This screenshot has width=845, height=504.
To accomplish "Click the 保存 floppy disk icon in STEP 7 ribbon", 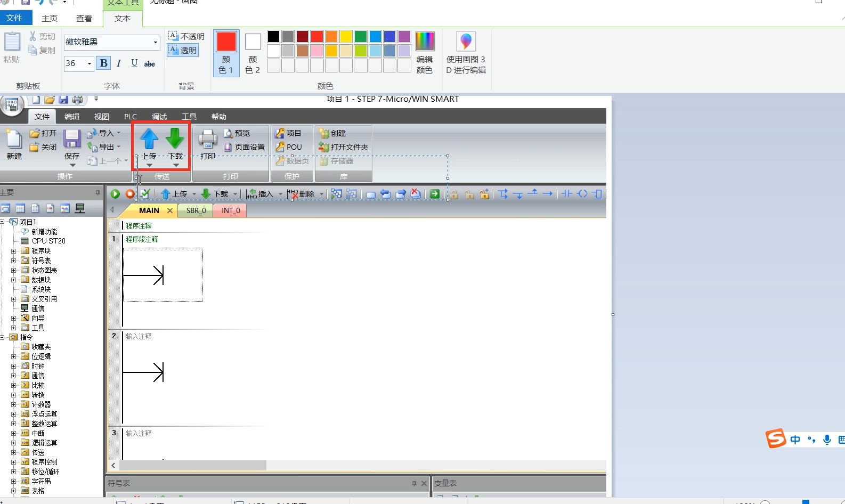I will 72,139.
